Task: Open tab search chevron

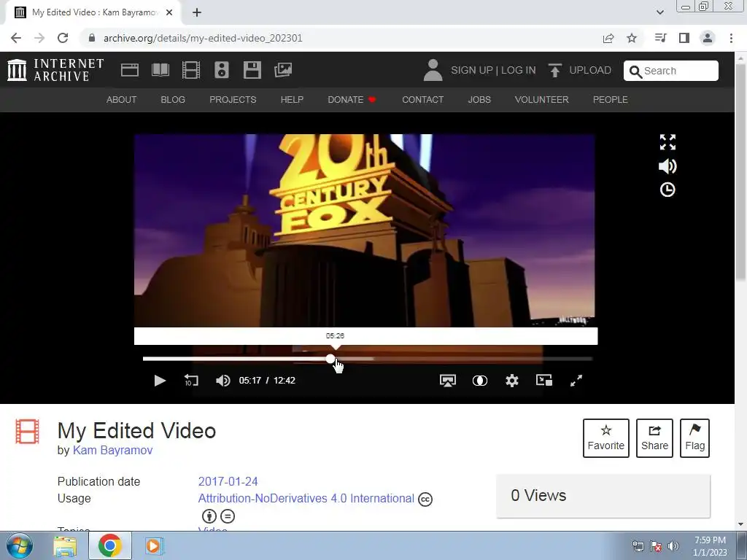Action: pyautogui.click(x=659, y=12)
